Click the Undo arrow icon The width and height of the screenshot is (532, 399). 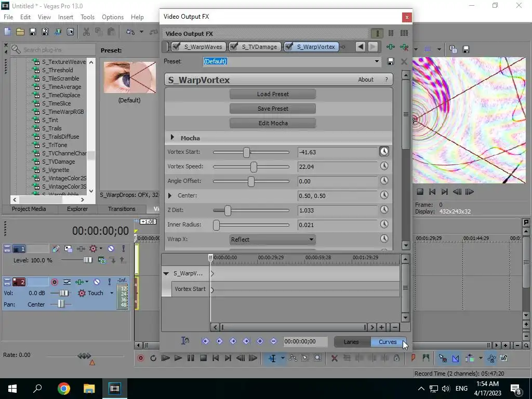(130, 32)
